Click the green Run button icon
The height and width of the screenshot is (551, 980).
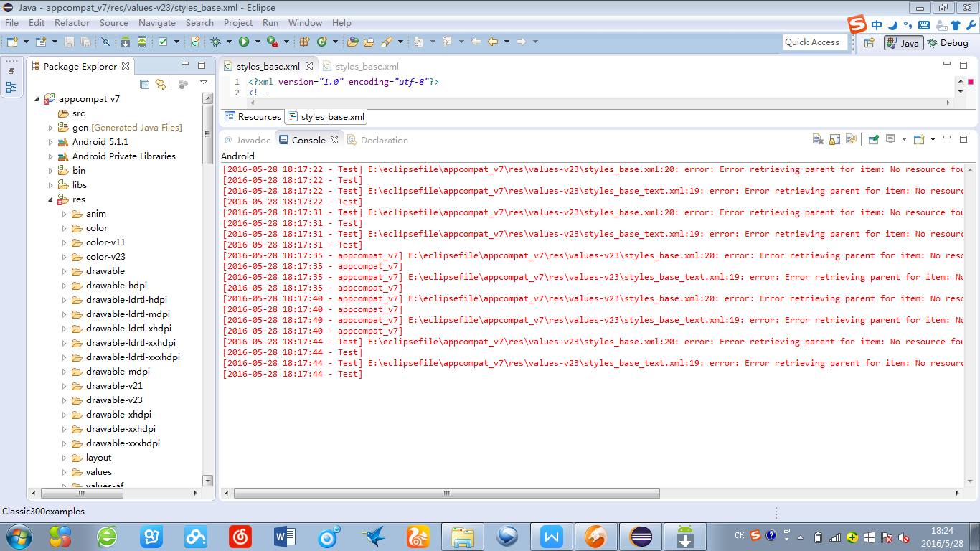243,42
